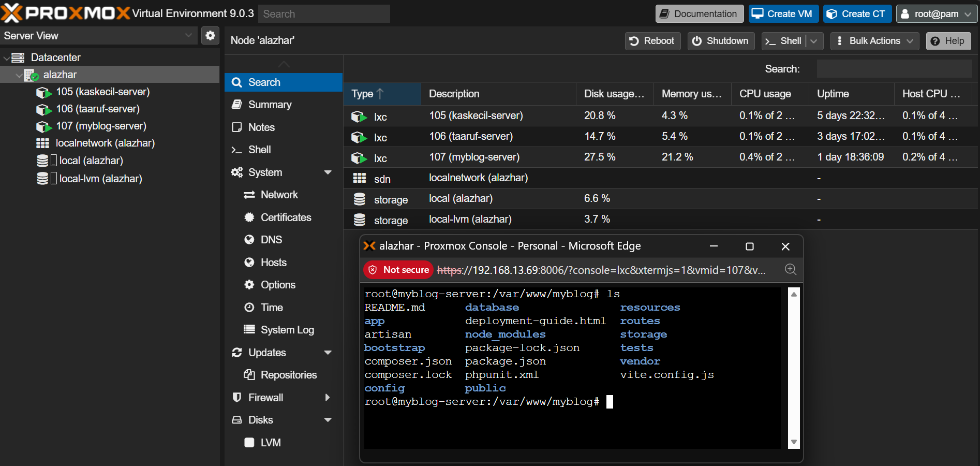Click Create VM button
Screen dimensions: 980x466
pyautogui.click(x=783, y=14)
